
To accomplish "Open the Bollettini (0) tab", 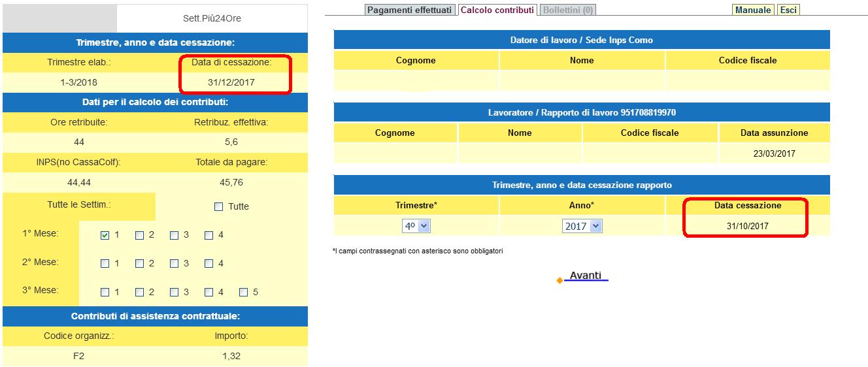I will [568, 10].
